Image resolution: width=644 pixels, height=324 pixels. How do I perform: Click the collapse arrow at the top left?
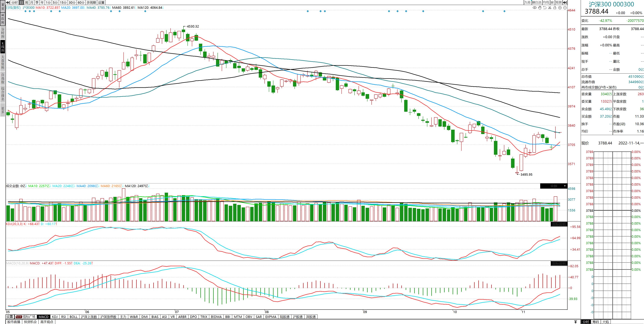click(x=8, y=3)
